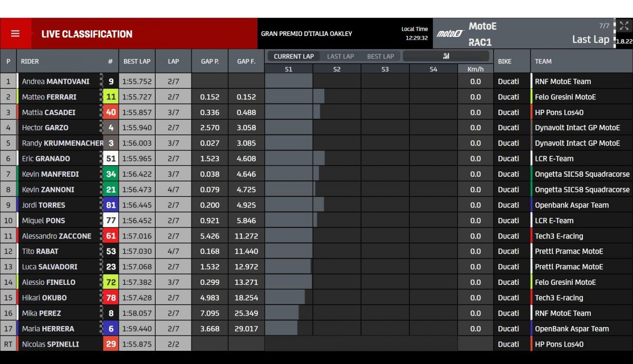The height and width of the screenshot is (364, 633).
Task: Toggle fullscreen view icon
Action: tap(624, 26)
